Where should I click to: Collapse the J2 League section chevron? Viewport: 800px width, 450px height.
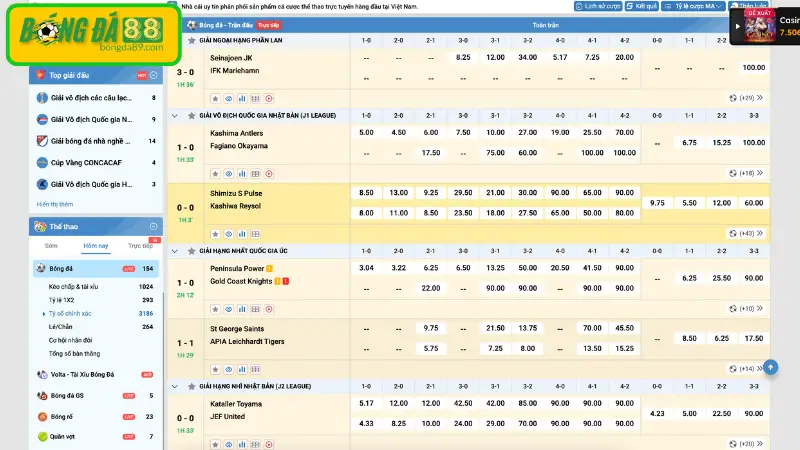click(175, 386)
